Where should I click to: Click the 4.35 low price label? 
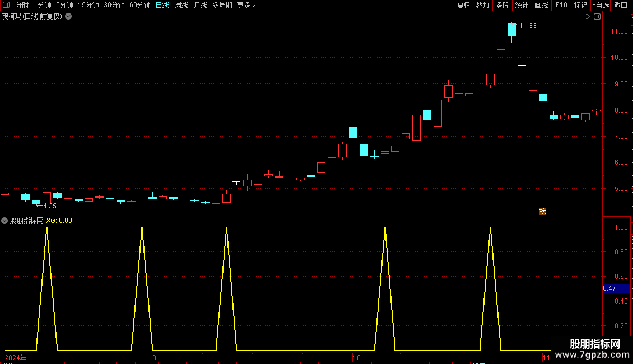pos(50,206)
